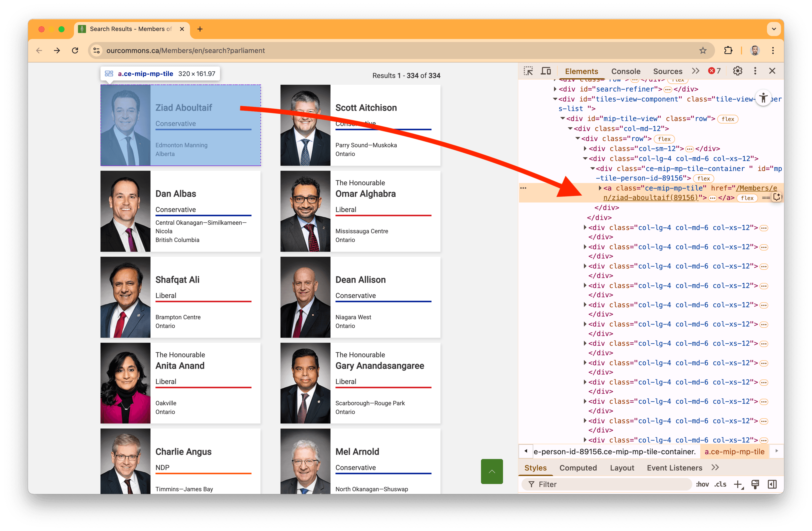The width and height of the screenshot is (812, 531).
Task: Click the ziad-aboultaif href link in DOM
Action: pos(690,193)
